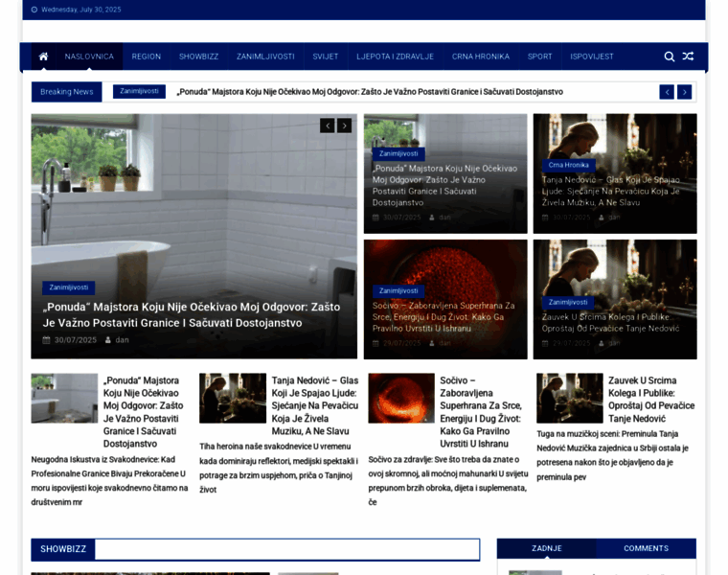Click Crna Hronika category badge on tile
Image resolution: width=728 pixels, height=575 pixels.
[x=569, y=165]
